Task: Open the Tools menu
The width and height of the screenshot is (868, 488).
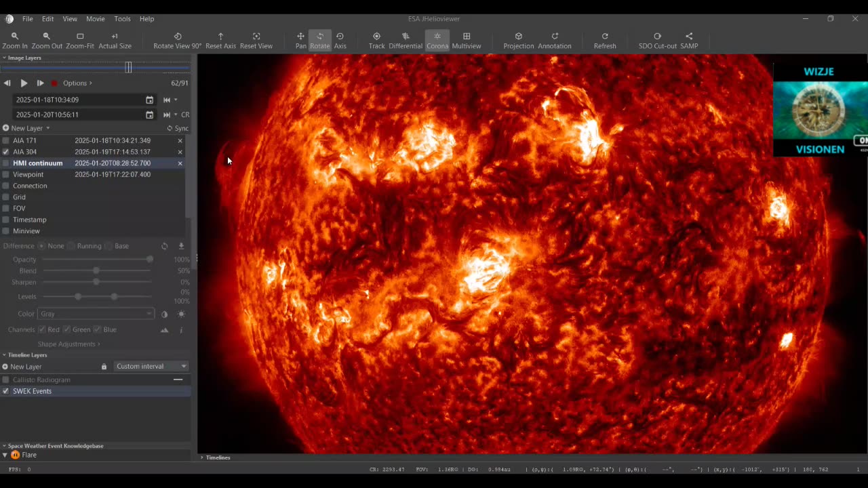Action: pos(122,19)
